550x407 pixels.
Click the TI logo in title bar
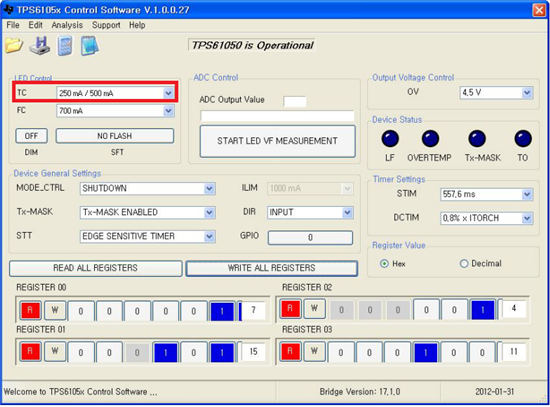[x=8, y=9]
